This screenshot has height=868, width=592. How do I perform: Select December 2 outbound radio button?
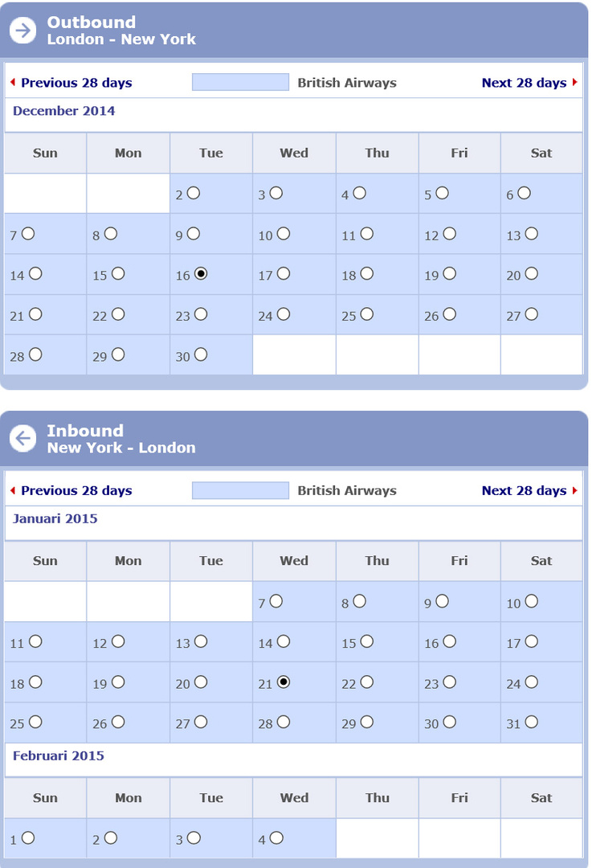click(x=194, y=193)
